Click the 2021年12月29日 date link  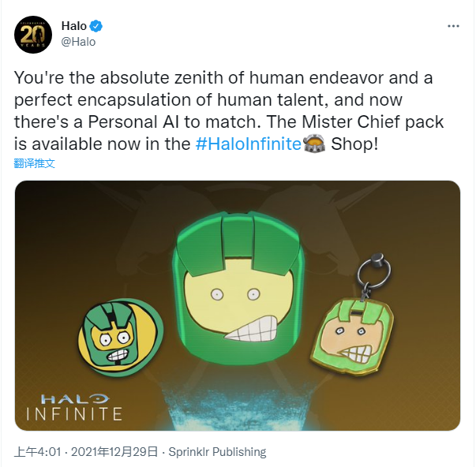(x=114, y=452)
